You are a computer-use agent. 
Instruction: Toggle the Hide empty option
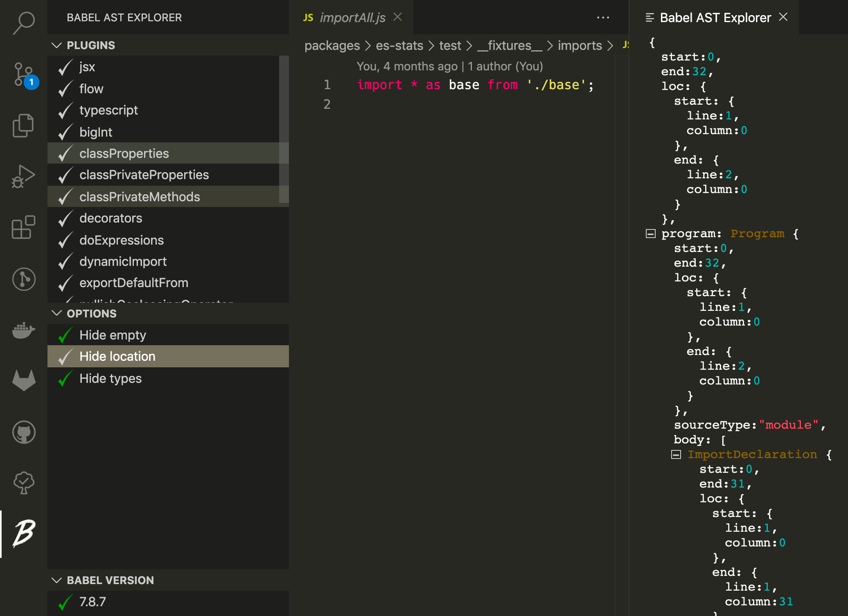pyautogui.click(x=168, y=335)
